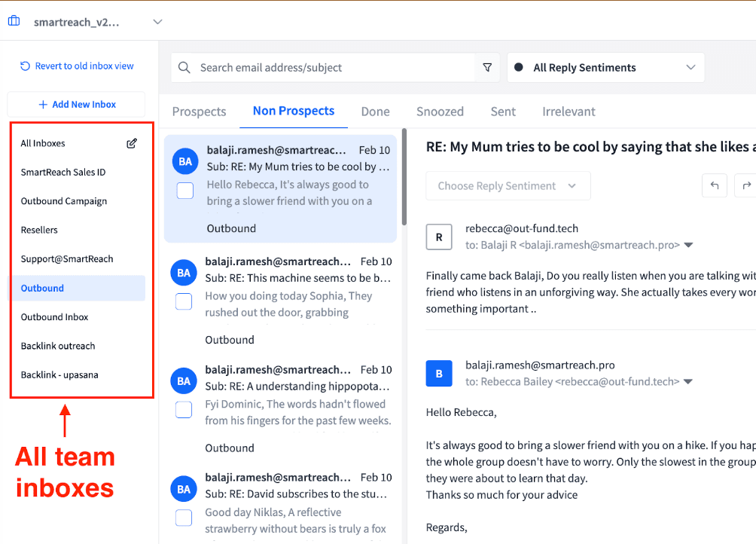Click the filter icon in the search bar
Image resolution: width=756 pixels, height=544 pixels.
(488, 67)
